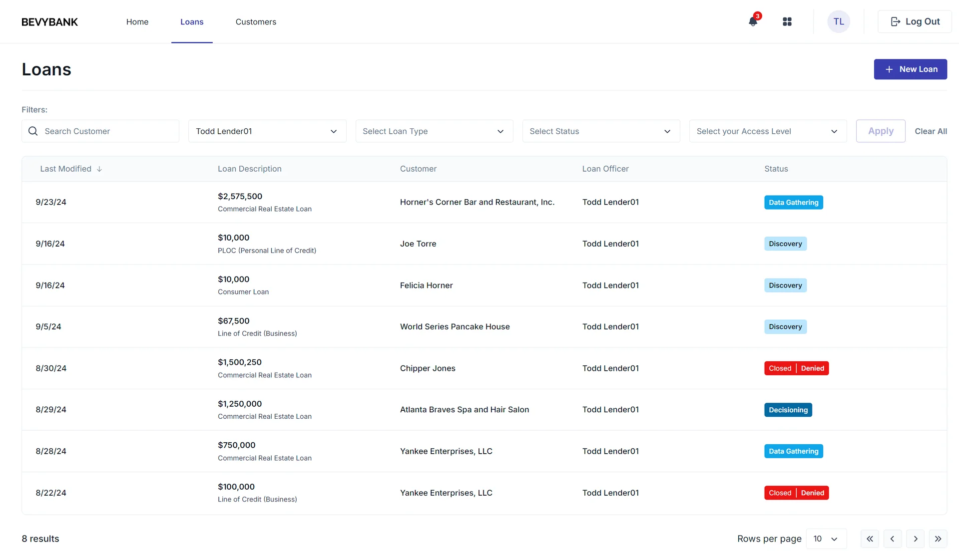Open the Rows per page dropdown
959x560 pixels.
click(x=827, y=539)
